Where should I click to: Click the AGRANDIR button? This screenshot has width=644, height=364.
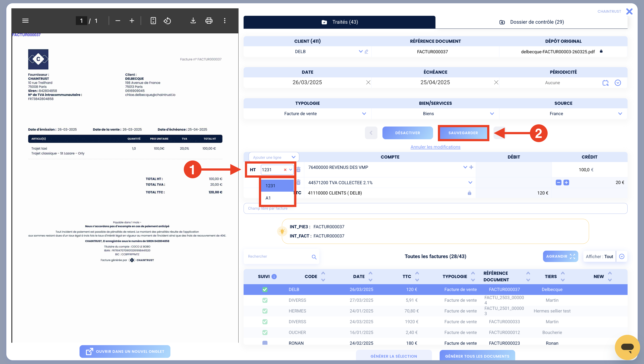pyautogui.click(x=560, y=256)
